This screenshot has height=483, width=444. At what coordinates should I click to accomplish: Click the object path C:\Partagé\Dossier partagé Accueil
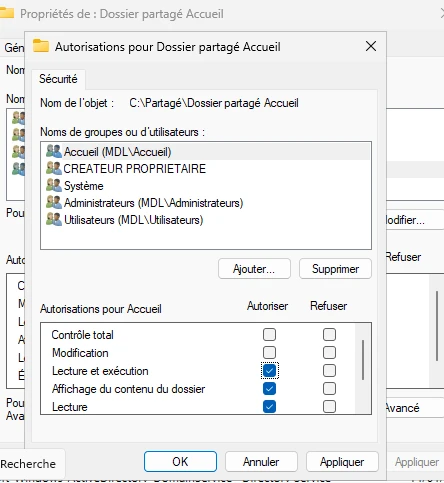214,103
